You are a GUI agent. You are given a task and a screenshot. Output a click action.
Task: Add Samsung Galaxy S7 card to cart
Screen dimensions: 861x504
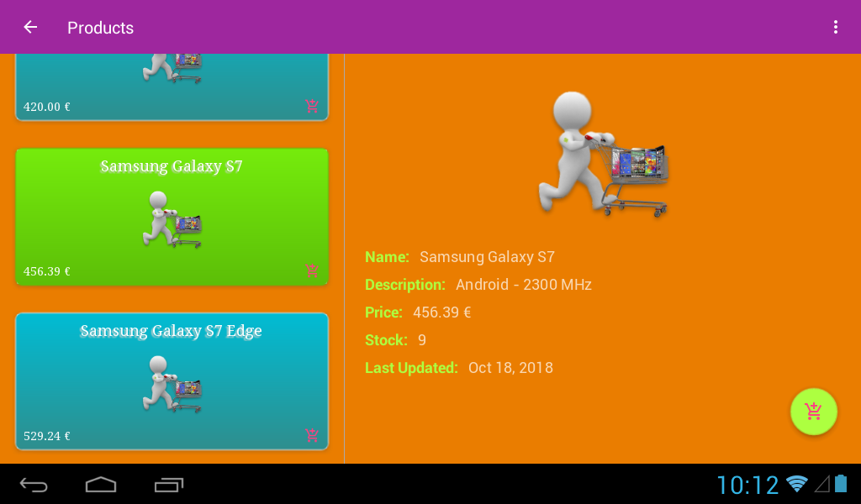click(x=312, y=270)
